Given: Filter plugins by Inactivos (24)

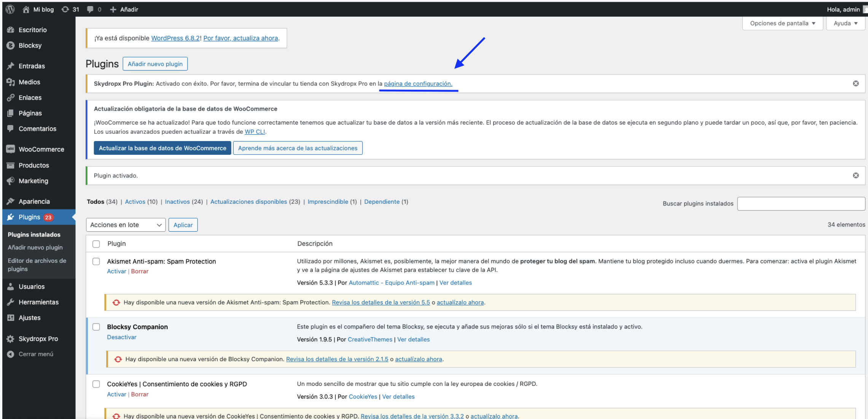Looking at the screenshot, I should [184, 202].
